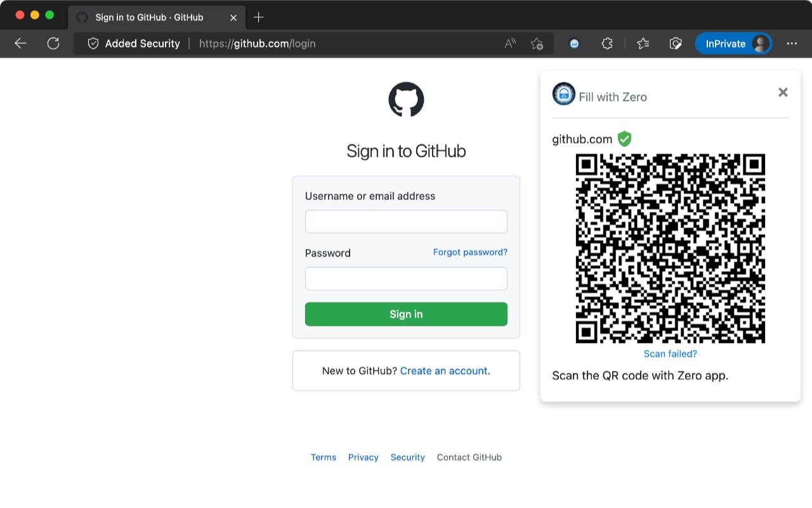Image resolution: width=812 pixels, height=508 pixels.
Task: Close the Fill with Zero popup
Action: point(783,92)
